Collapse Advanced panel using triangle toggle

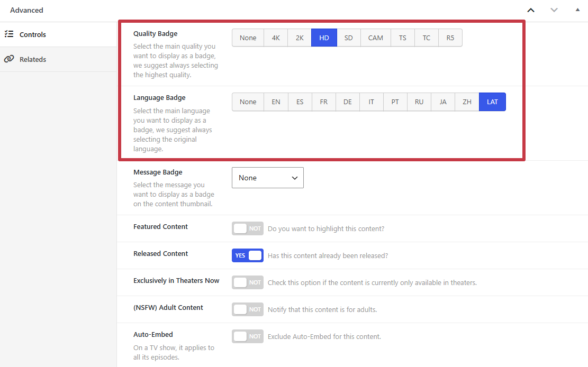point(577,10)
